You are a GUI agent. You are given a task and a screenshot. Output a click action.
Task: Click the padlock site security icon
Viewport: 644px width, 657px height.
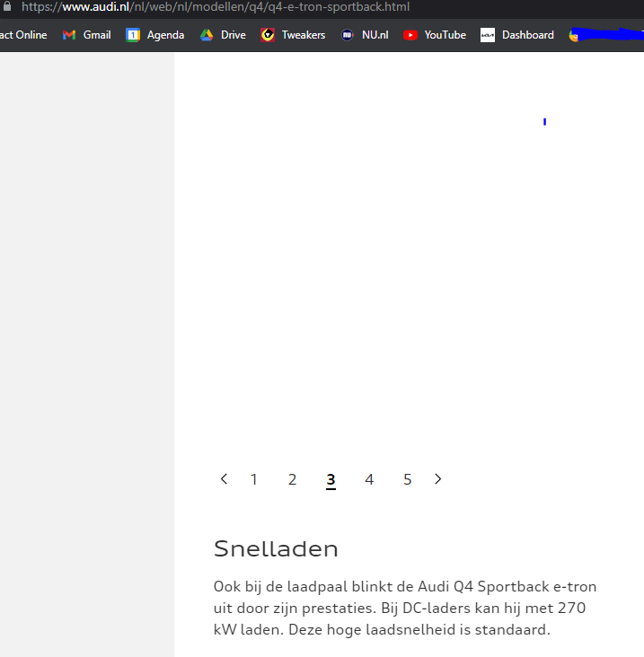(6, 6)
